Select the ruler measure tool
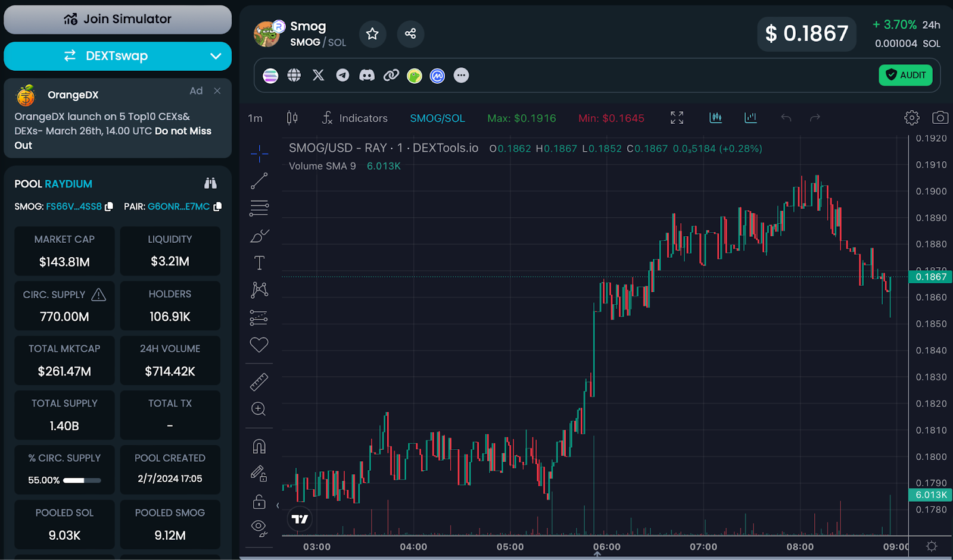 tap(259, 382)
